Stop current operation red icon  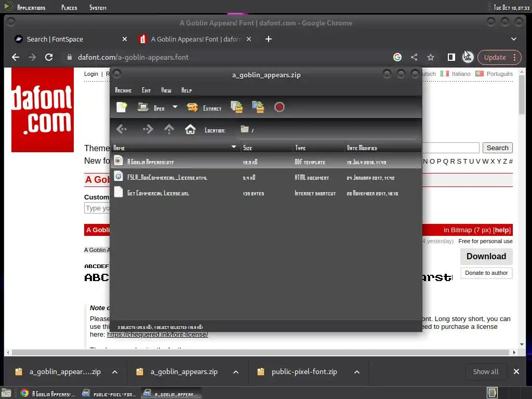tap(279, 107)
